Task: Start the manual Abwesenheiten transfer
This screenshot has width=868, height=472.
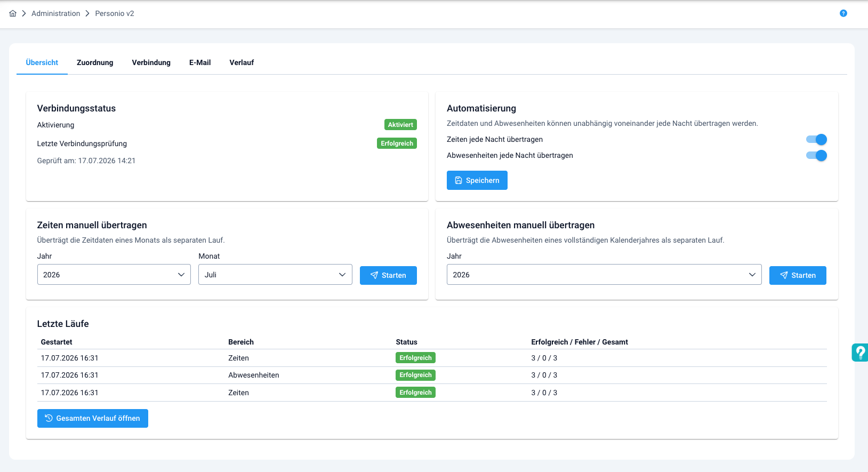Action: click(x=798, y=275)
